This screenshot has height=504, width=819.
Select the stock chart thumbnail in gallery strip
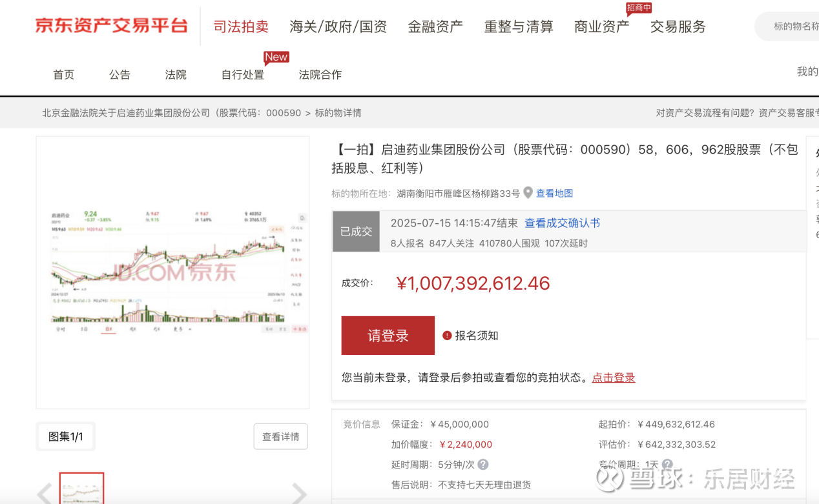81,489
